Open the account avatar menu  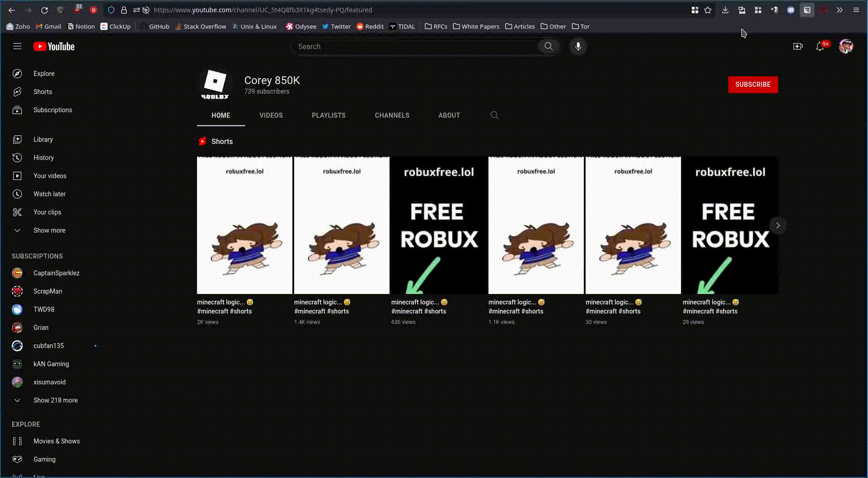click(x=846, y=46)
